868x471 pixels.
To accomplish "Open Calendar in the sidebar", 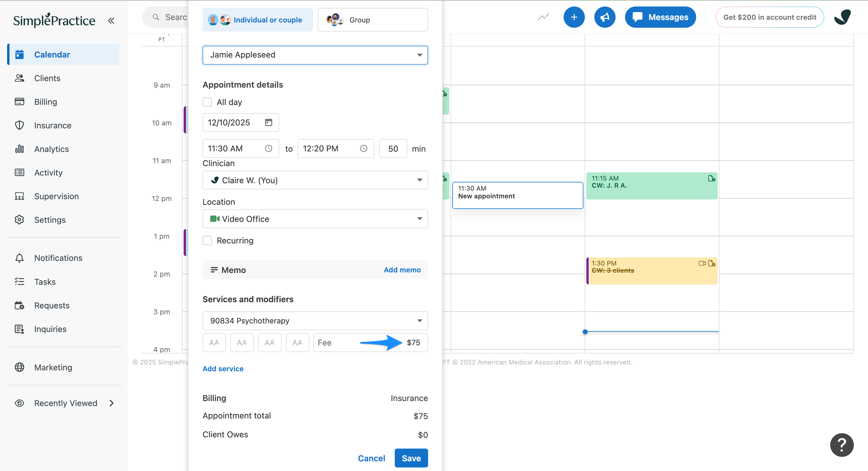I will point(63,54).
